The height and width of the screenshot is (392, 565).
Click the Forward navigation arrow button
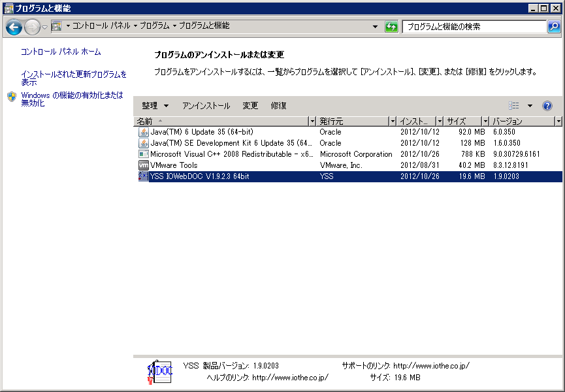(x=32, y=27)
